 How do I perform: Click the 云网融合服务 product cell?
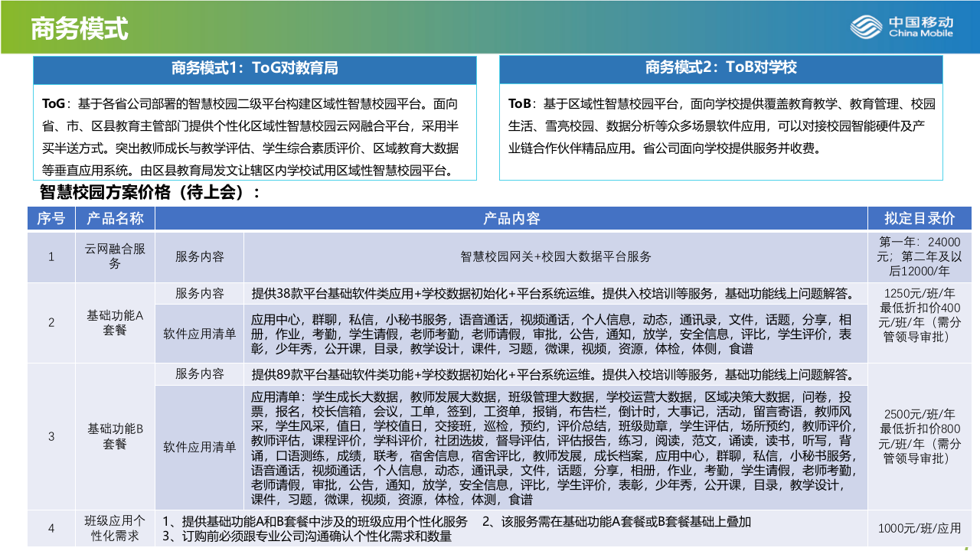(115, 257)
